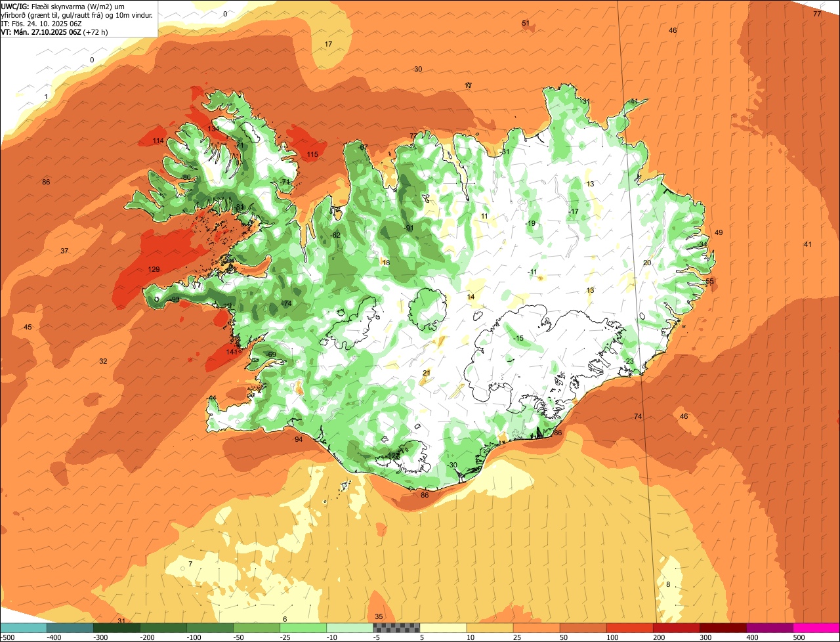Click the map value -30 near the south coast
Viewport: 840px width, 642px height.
452,465
